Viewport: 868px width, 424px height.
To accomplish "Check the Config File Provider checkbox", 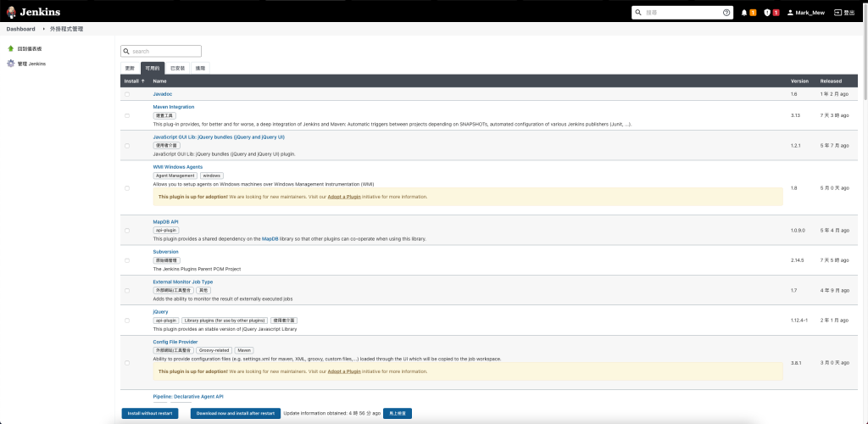I will coord(127,363).
